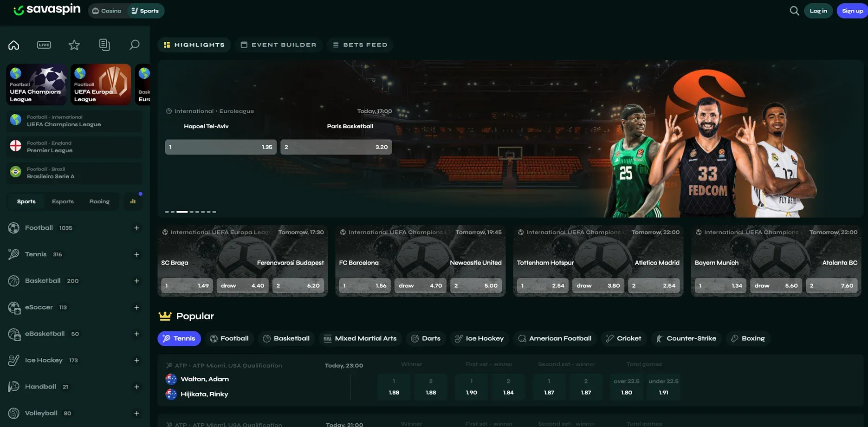Expand the Ice Hockey category
This screenshot has height=427, width=868.
point(136,360)
